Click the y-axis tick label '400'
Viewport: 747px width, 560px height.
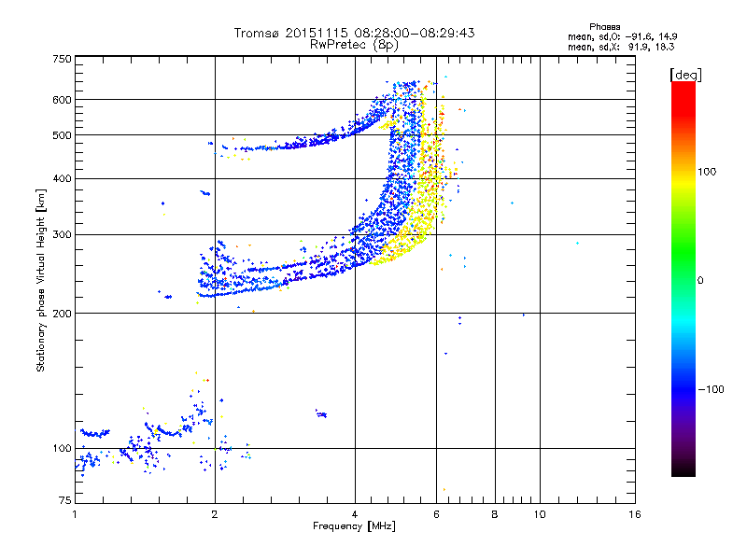point(62,178)
